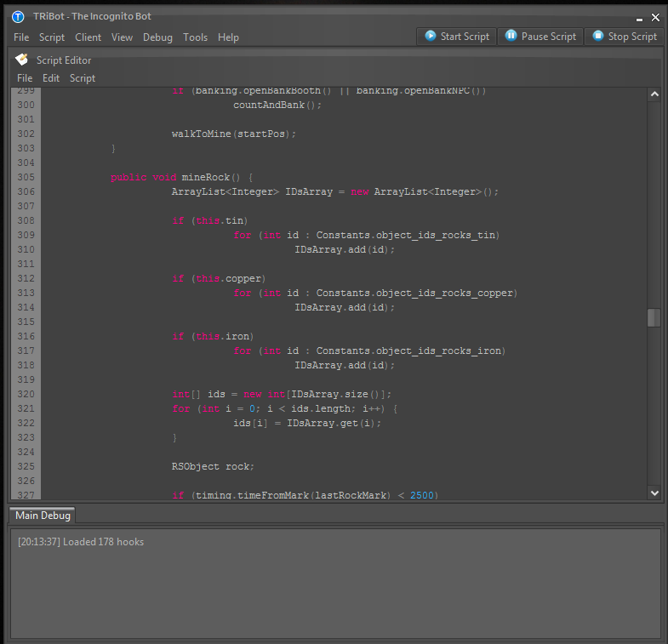Open the Debug menu
668x644 pixels.
pyautogui.click(x=157, y=37)
